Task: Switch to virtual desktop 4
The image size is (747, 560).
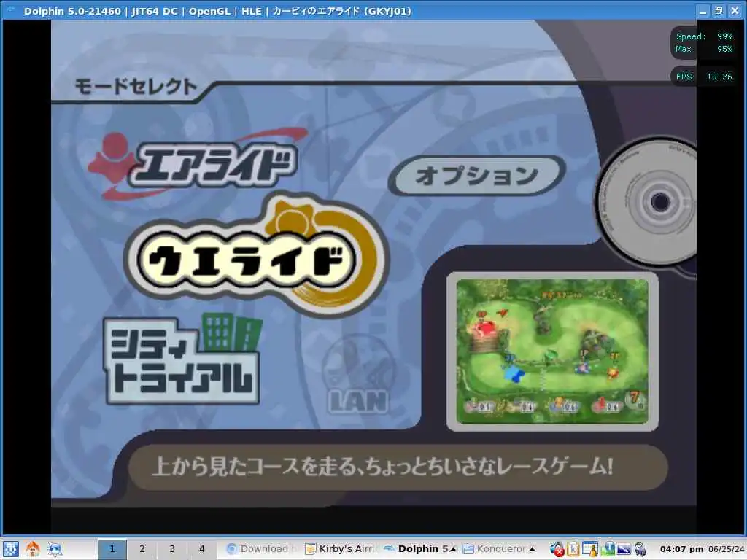Action: pos(202,549)
